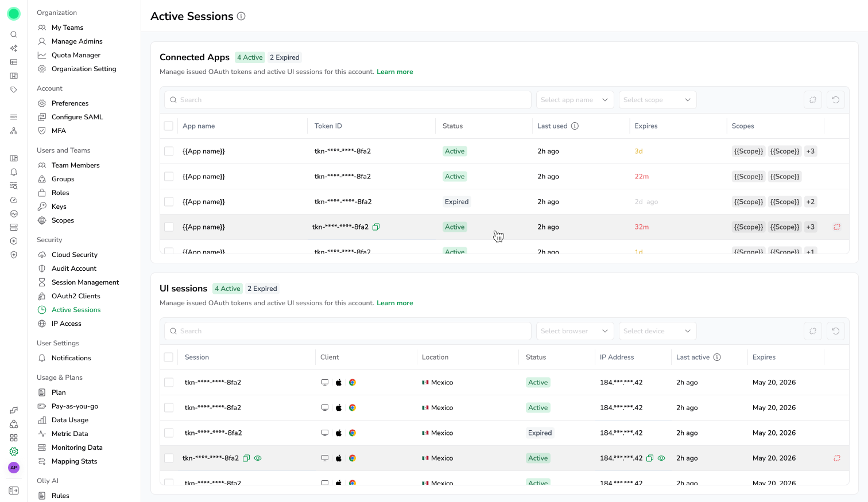Click the 2 Expired badge in Connected Apps
The width and height of the screenshot is (868, 502).
click(x=285, y=57)
